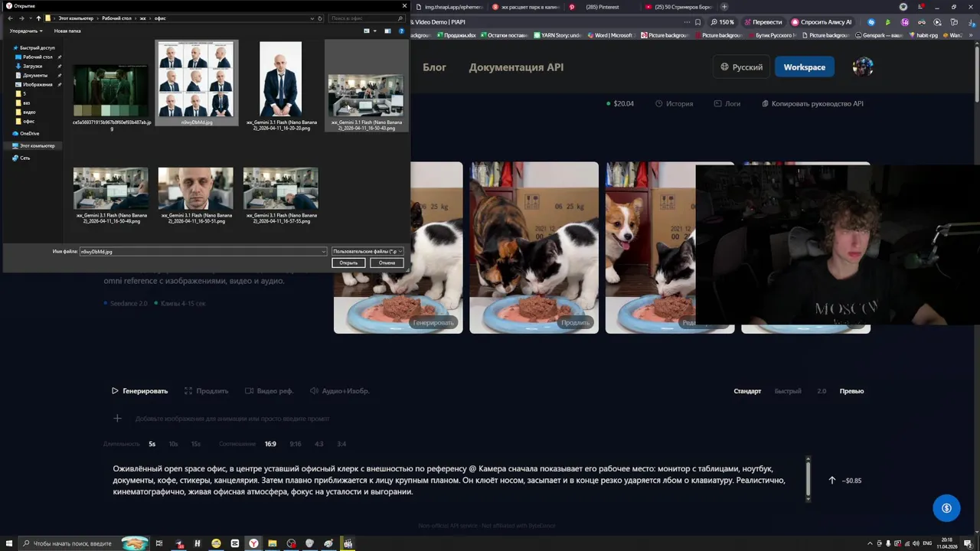Select the image ending 16-20-20.png
Screen dimensions: 980x551
(280, 84)
